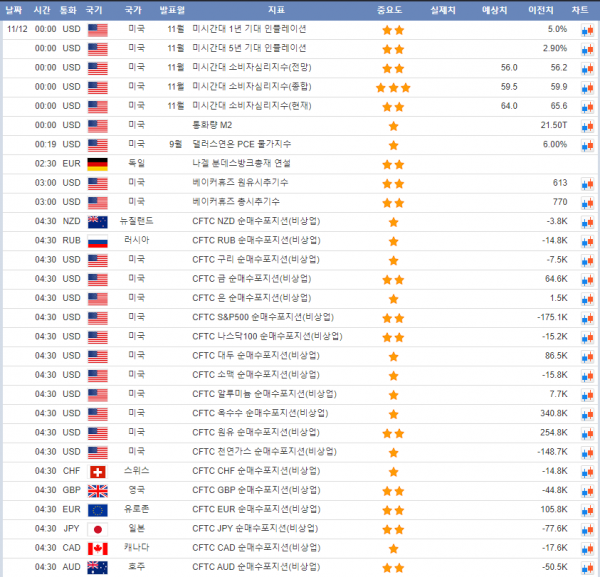This screenshot has width=600, height=577.
Task: Open chart icon for CFTC 알루미늄 row
Action: pos(587,395)
